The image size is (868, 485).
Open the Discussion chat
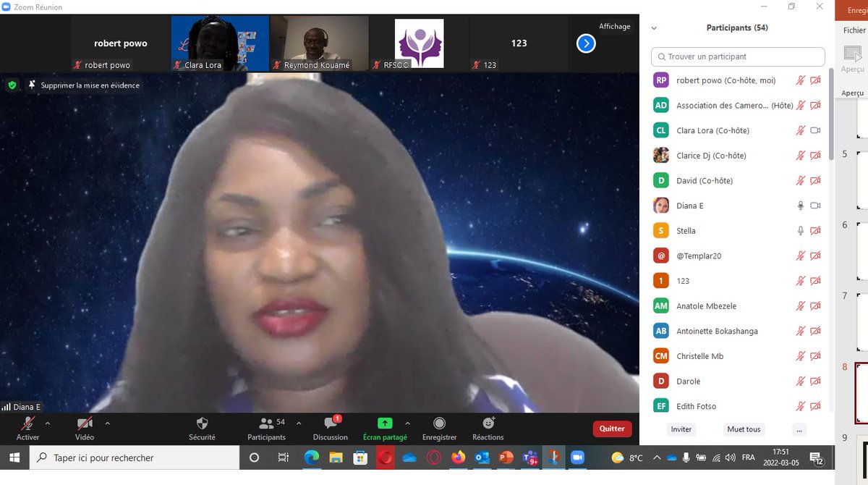(x=331, y=429)
